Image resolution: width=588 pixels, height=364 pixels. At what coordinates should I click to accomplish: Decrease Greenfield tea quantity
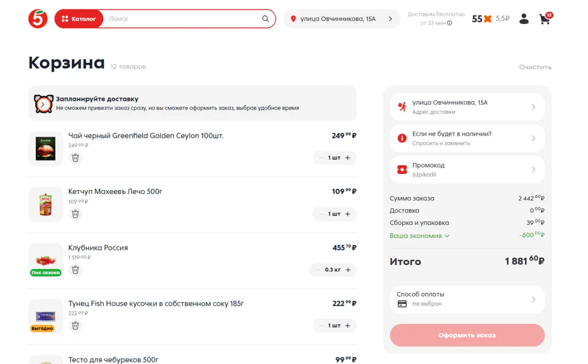[321, 158]
